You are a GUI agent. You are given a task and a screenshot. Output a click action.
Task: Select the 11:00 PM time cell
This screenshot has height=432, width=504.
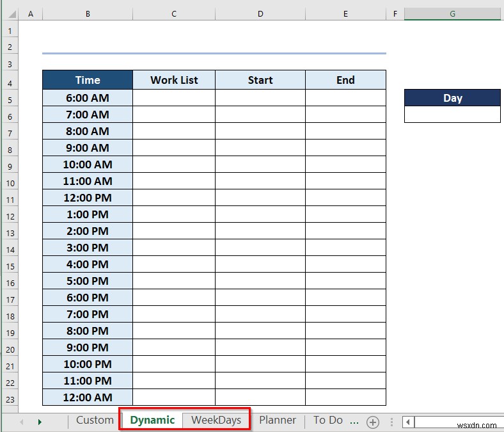88,381
